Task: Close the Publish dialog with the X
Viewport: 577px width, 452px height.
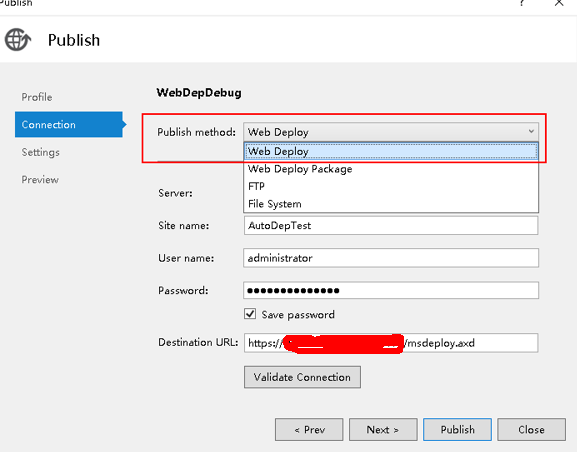Action: pos(559,3)
